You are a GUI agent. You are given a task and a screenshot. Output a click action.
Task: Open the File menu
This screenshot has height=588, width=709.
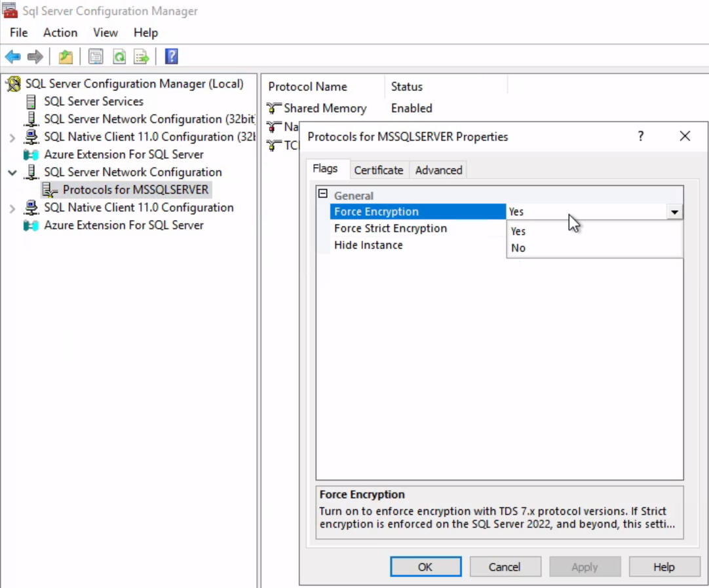point(19,33)
